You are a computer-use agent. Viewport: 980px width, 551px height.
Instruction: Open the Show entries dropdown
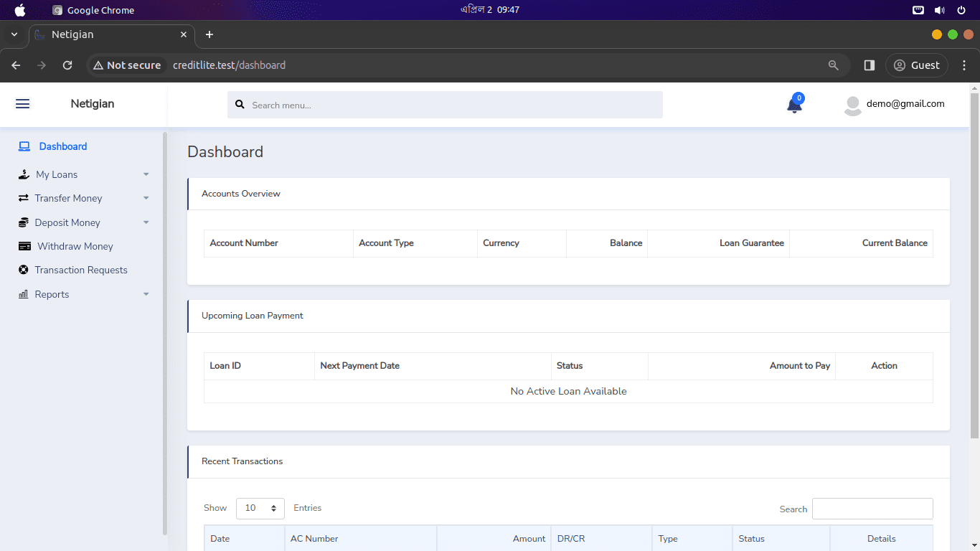[260, 508]
